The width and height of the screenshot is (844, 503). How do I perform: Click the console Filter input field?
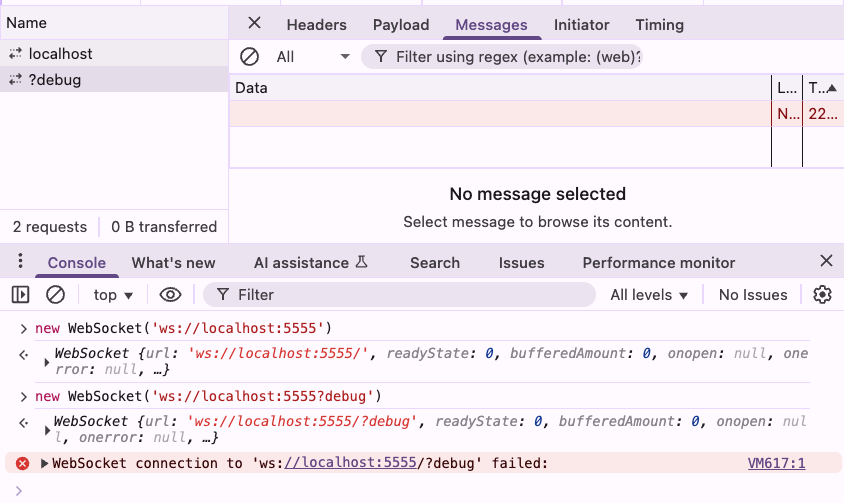pyautogui.click(x=400, y=295)
